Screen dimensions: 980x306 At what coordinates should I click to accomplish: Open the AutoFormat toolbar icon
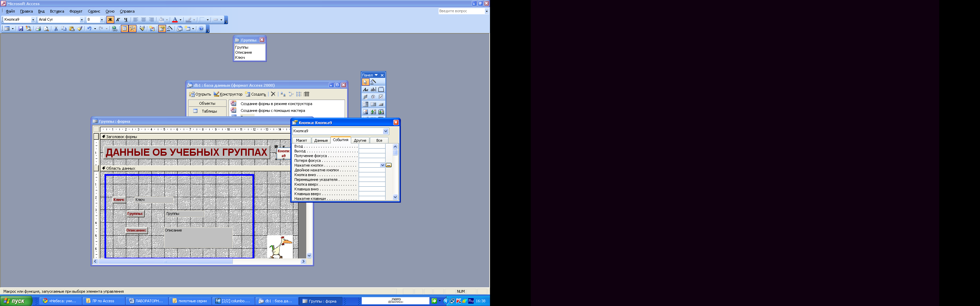point(142,29)
